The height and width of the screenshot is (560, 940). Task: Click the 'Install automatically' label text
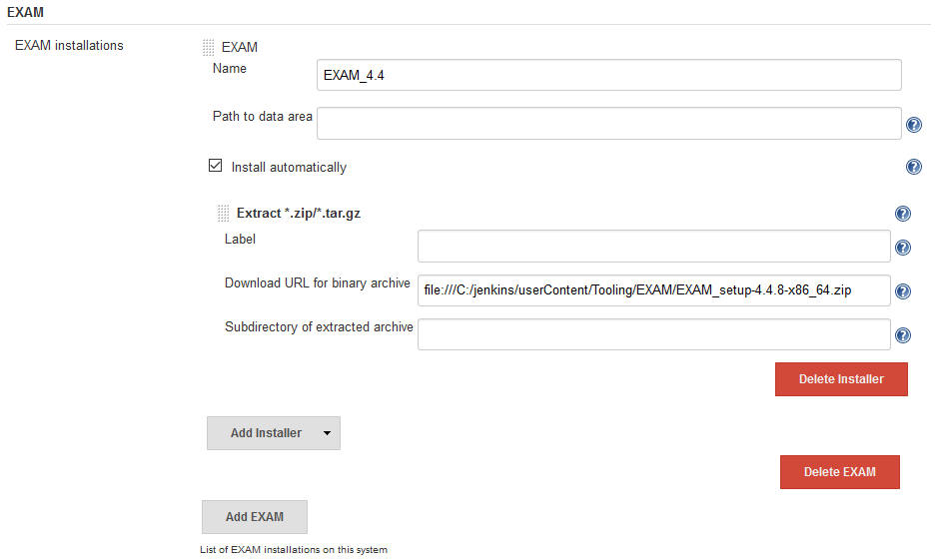pos(289,167)
